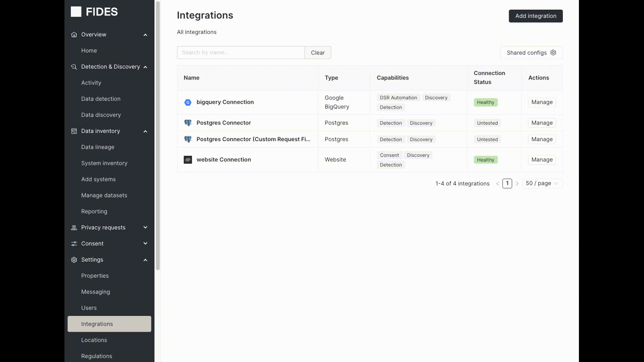Click the Detection & Discovery magnifier icon
Viewport: 644px width, 362px height.
(x=74, y=67)
